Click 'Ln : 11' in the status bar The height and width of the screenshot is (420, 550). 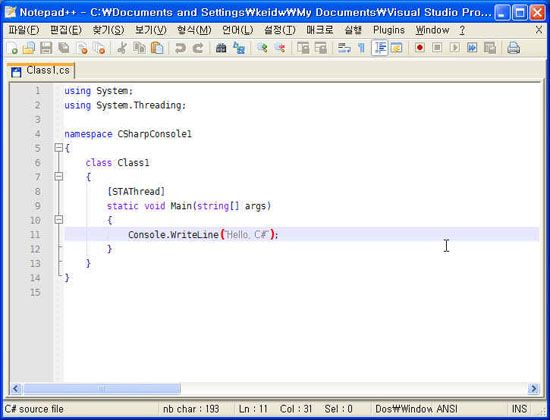click(253, 409)
